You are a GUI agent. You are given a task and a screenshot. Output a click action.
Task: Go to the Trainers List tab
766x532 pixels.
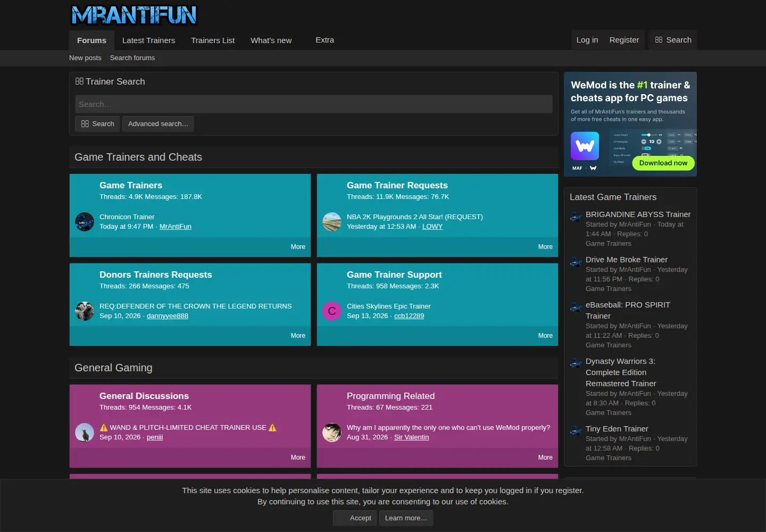coord(213,40)
